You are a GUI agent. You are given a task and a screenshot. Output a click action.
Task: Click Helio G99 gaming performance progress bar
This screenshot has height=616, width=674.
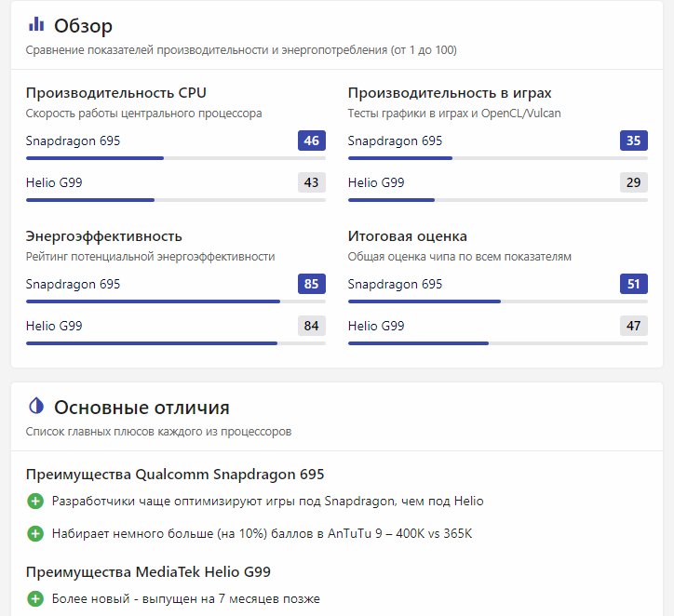point(497,199)
